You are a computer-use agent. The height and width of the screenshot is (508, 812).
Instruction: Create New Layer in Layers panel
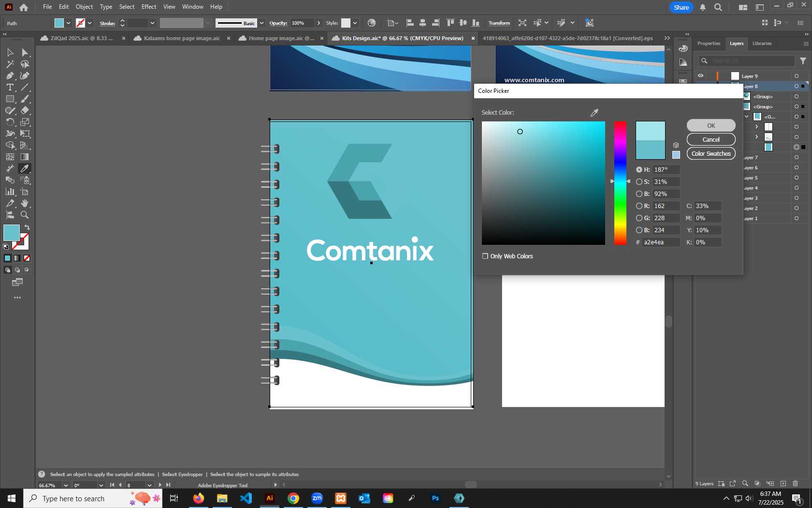tap(783, 483)
